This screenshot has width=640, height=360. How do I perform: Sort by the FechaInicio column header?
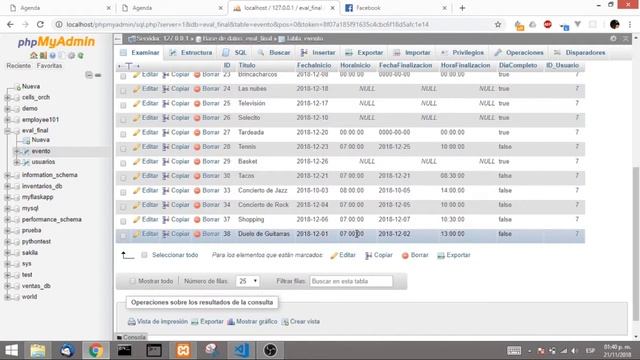(x=314, y=65)
